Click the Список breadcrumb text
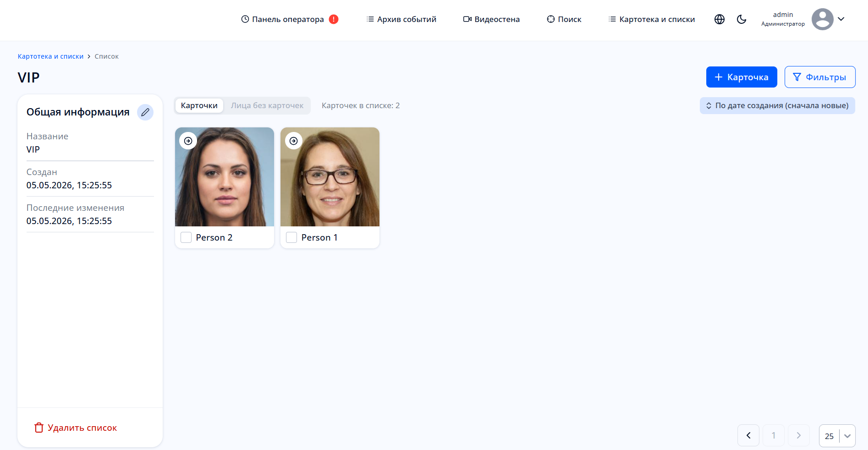The height and width of the screenshot is (450, 868). coord(106,56)
